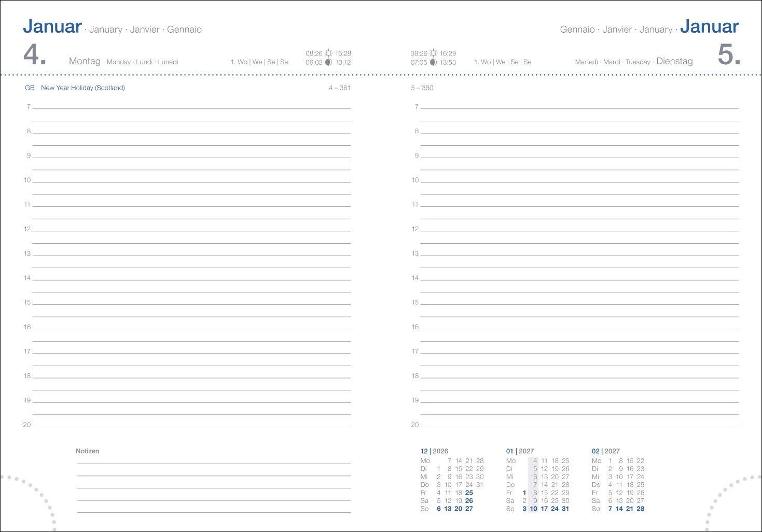Click the Montag weekday label
The image size is (762, 532).
point(85,61)
